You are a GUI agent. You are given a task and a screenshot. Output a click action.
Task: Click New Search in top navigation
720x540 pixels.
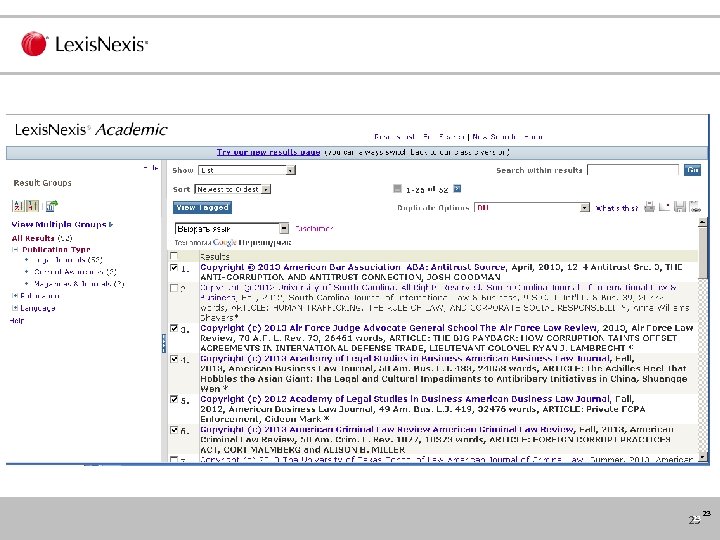[496, 137]
